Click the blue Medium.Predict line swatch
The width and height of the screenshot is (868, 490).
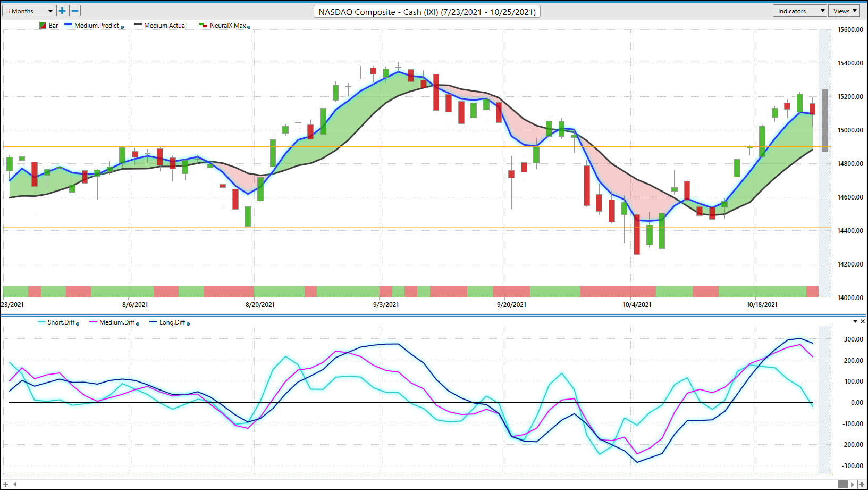click(x=68, y=24)
